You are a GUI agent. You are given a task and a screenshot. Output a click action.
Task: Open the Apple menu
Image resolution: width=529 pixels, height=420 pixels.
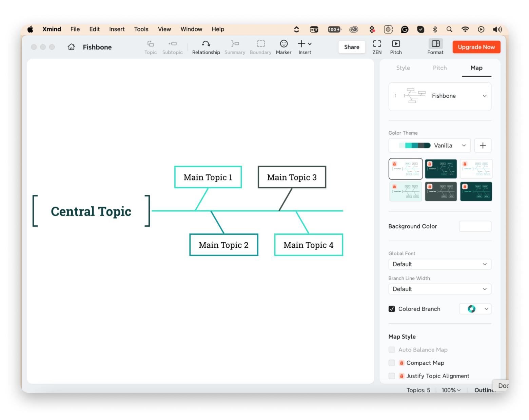coord(30,29)
